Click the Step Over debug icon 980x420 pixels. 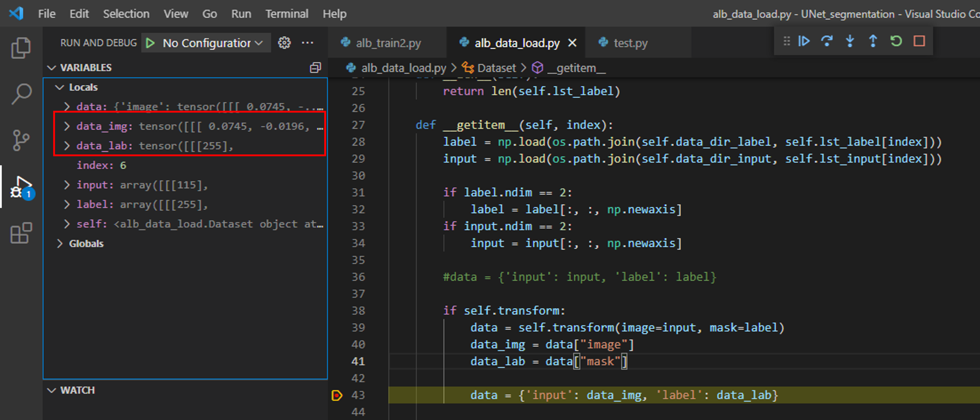(x=827, y=41)
